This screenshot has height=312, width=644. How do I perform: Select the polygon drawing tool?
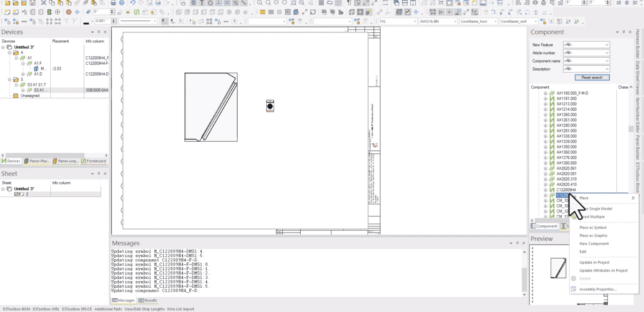(x=209, y=3)
